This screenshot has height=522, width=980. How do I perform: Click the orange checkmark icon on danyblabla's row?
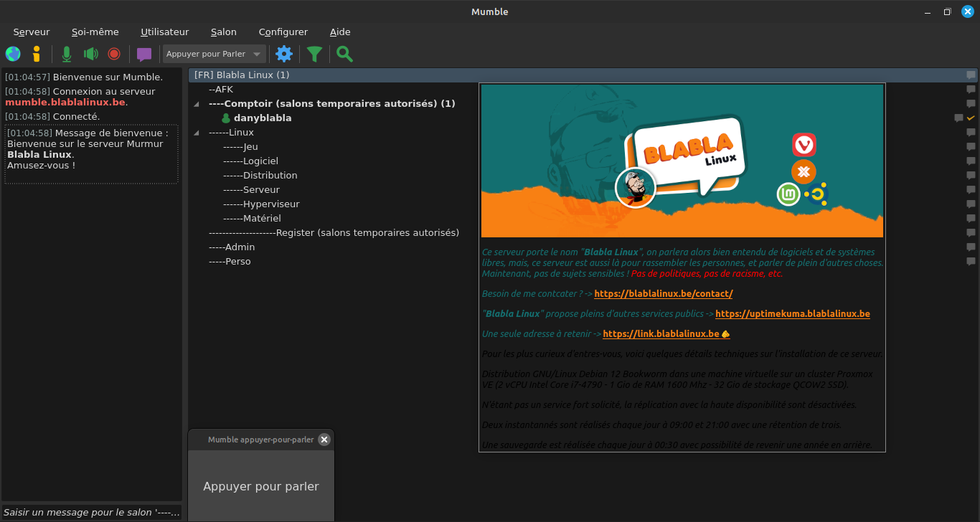tap(971, 118)
